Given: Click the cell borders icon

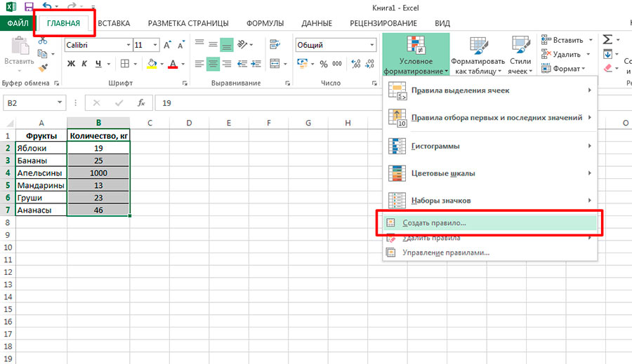Looking at the screenshot, I should pos(125,64).
